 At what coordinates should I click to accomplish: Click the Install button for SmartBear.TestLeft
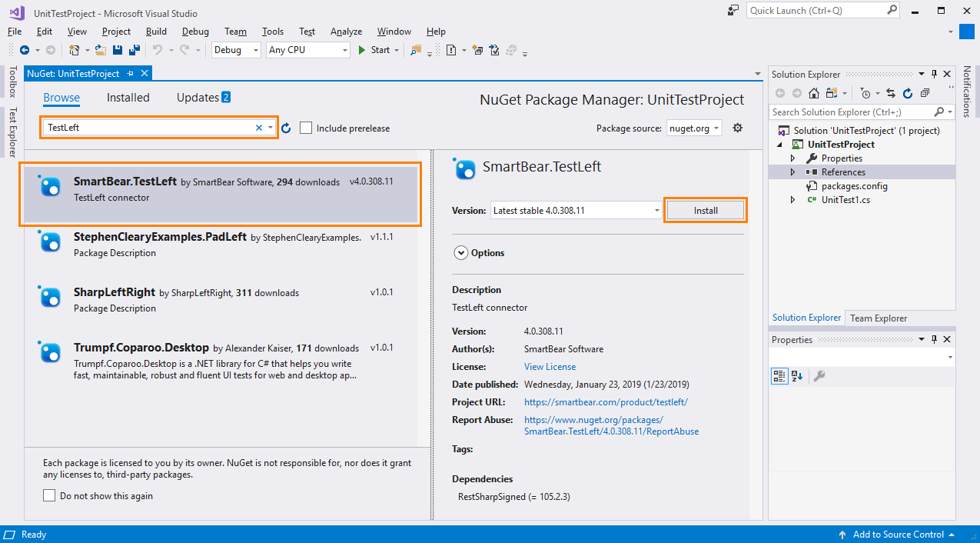(705, 210)
